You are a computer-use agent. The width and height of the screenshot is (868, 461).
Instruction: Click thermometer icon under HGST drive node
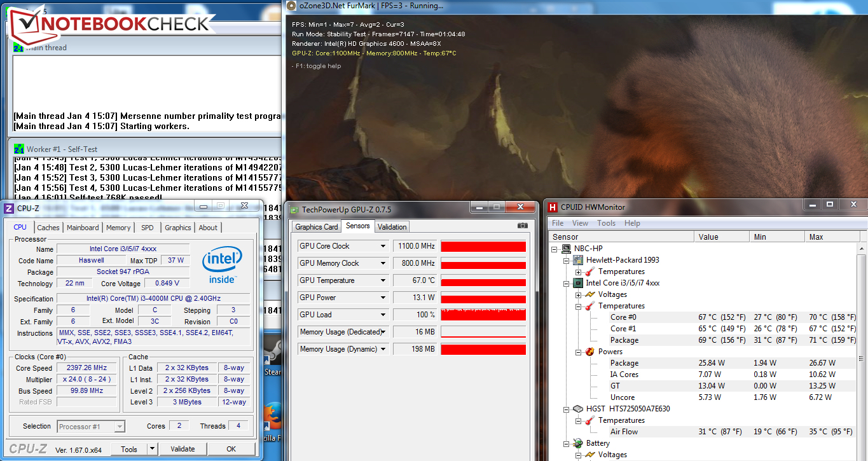tap(590, 420)
